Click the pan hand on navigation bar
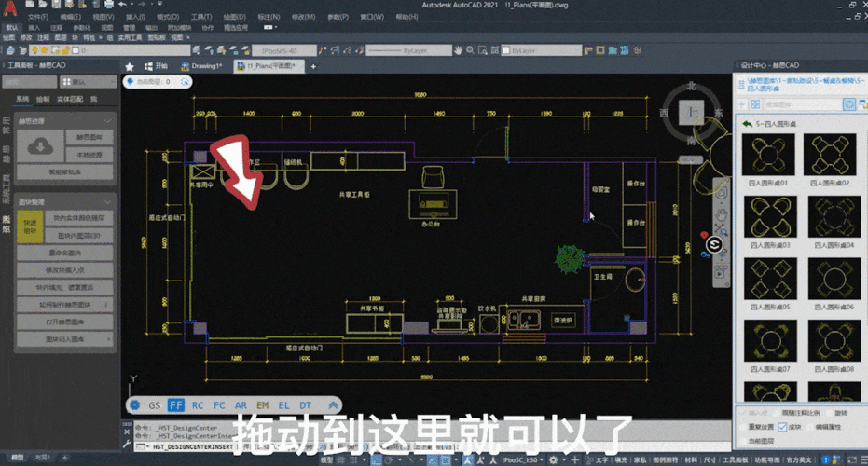The image size is (868, 466). tap(721, 213)
